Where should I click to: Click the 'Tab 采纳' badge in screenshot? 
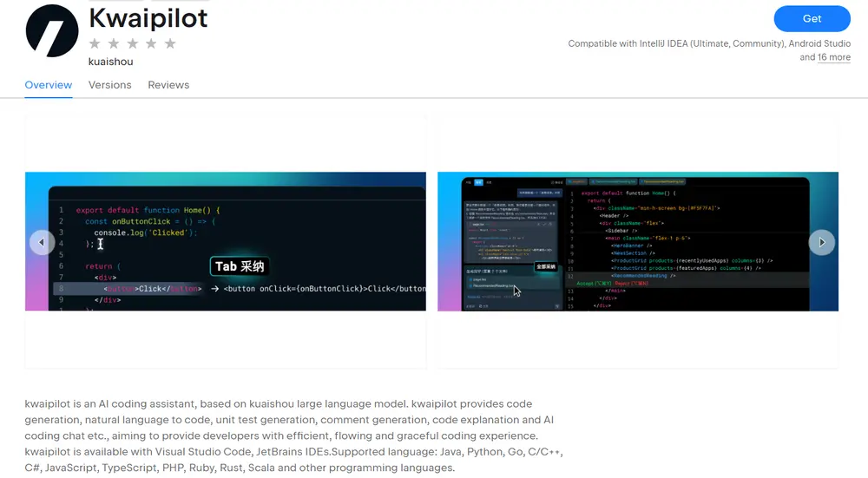239,266
